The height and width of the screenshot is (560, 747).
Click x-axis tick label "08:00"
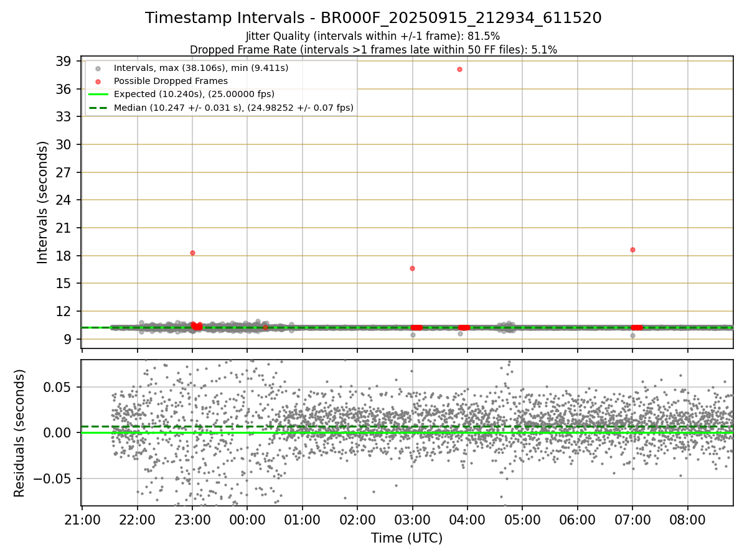click(688, 520)
